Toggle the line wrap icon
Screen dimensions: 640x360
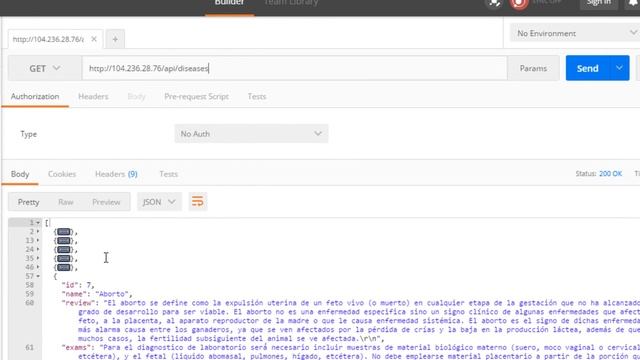tap(198, 202)
